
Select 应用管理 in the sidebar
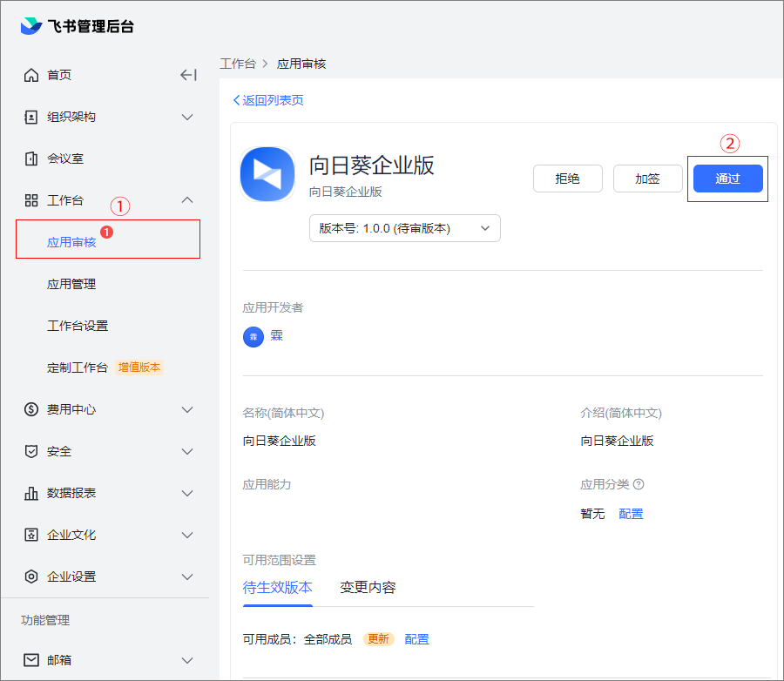[x=71, y=284]
